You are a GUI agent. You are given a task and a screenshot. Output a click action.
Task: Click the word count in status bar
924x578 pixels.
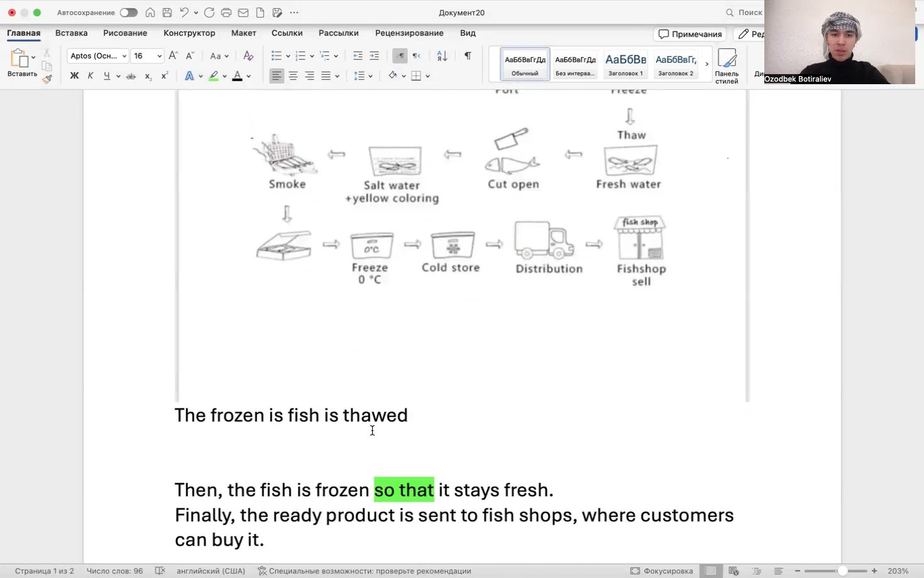(114, 571)
